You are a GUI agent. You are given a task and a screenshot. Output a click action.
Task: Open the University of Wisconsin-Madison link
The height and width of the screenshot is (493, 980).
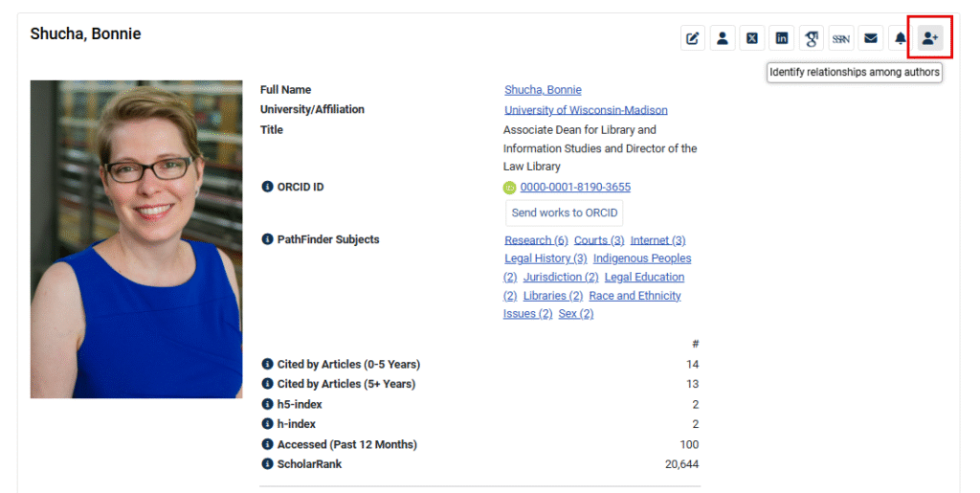586,110
